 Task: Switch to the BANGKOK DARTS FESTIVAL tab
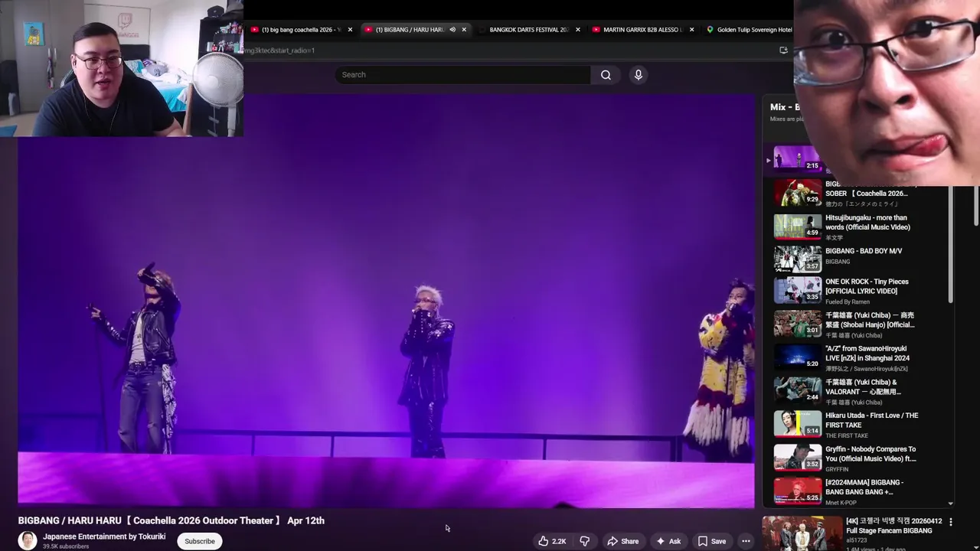click(x=528, y=30)
